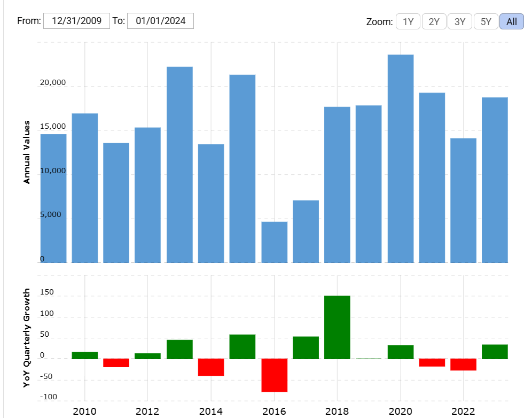532x418 pixels.
Task: Select the 2014 red negative growth bar
Action: (211, 367)
